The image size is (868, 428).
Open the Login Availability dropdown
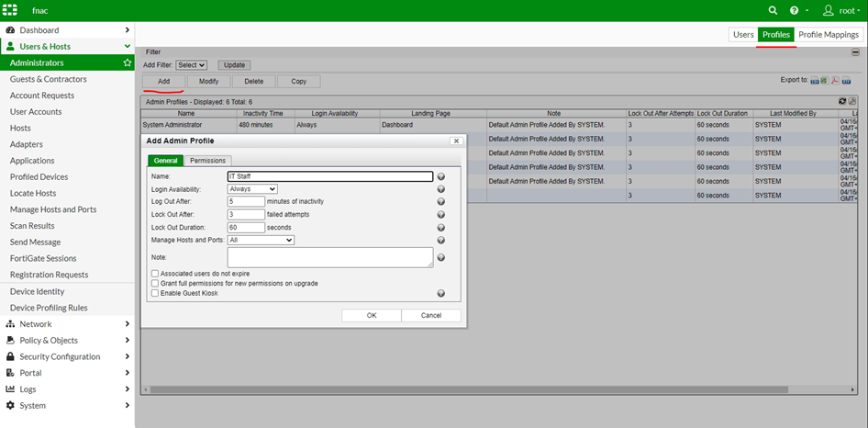coord(252,189)
